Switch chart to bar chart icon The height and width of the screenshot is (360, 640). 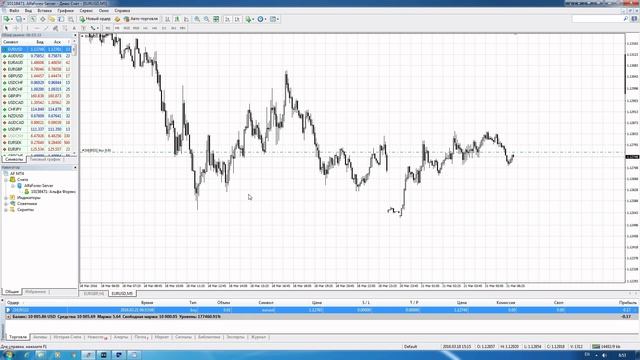(167, 19)
